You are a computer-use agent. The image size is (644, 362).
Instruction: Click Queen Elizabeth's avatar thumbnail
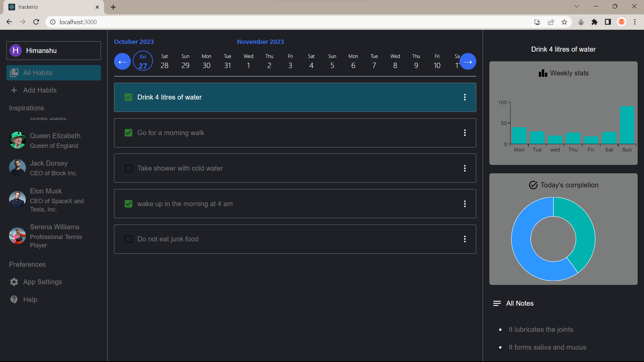coord(17,140)
